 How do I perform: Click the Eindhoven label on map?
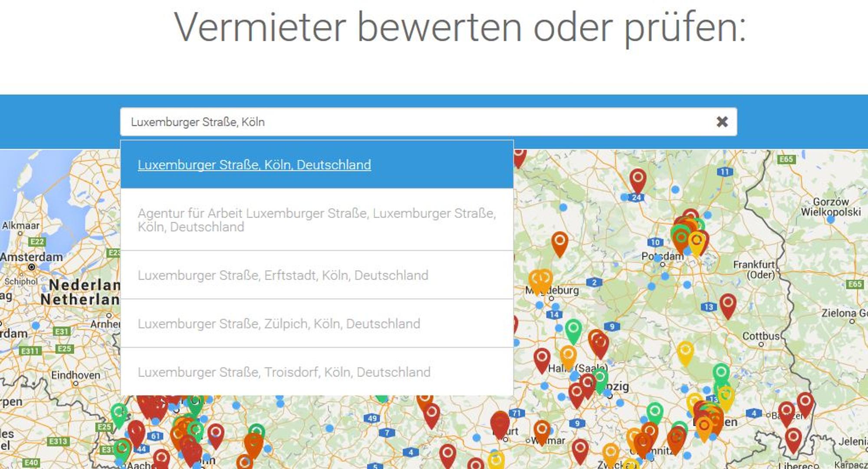[76, 375]
